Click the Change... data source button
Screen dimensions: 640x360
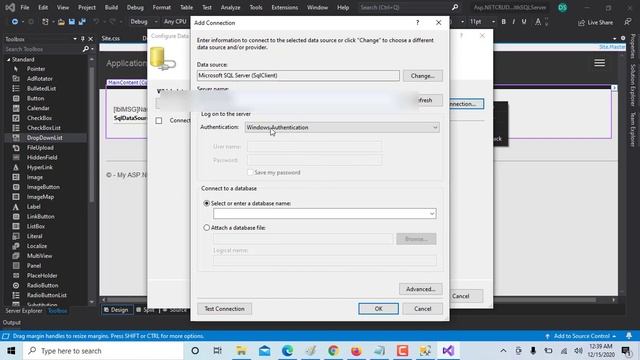click(422, 76)
